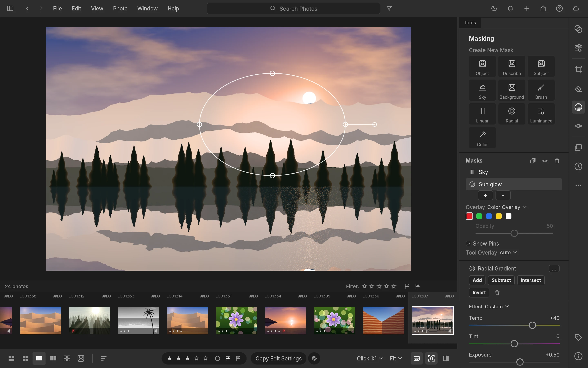The image size is (588, 368).
Task: Create a Sky mask
Action: click(x=482, y=90)
